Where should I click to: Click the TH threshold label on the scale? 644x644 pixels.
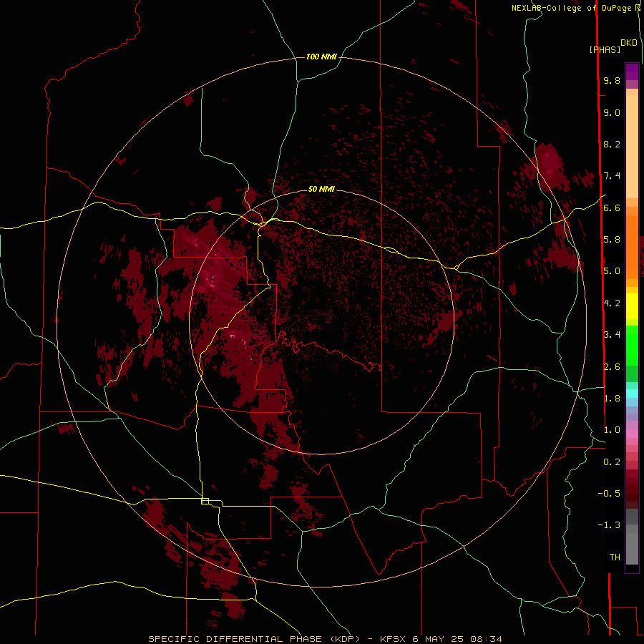click(615, 557)
